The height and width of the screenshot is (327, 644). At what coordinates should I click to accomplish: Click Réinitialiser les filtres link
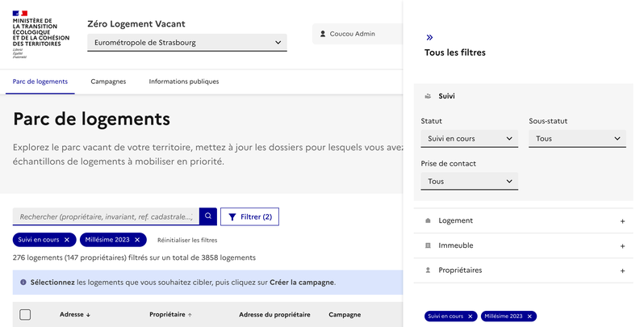click(x=187, y=241)
